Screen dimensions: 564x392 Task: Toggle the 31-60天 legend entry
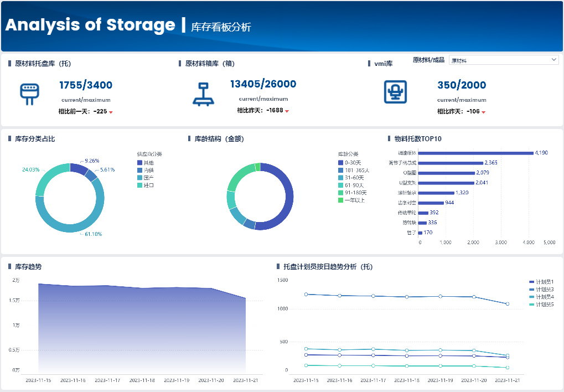pos(351,178)
